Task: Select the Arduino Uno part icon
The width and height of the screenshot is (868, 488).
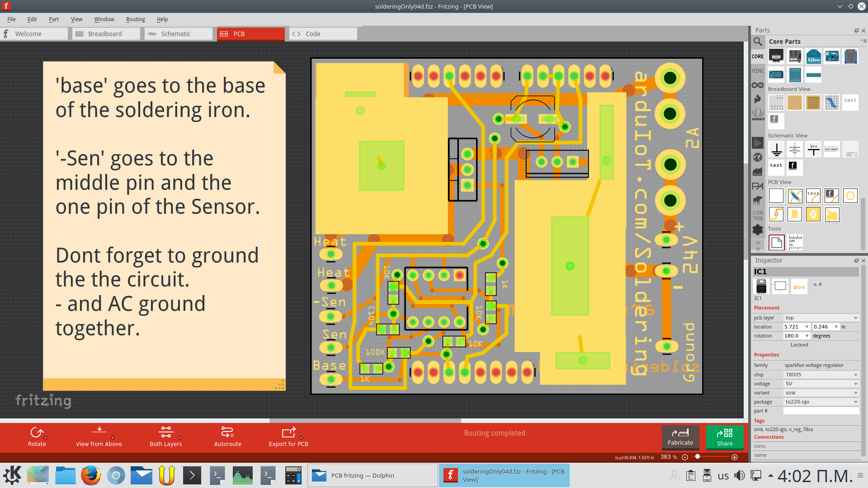Action: 832,56
